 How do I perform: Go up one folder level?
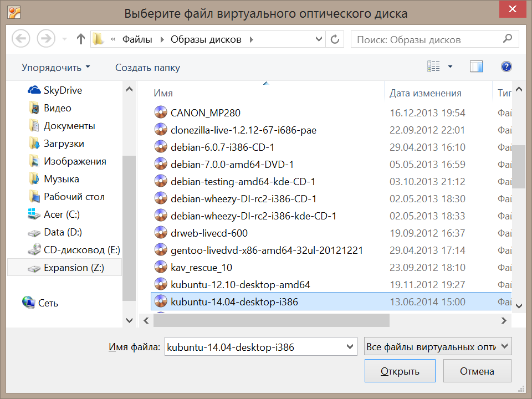81,39
